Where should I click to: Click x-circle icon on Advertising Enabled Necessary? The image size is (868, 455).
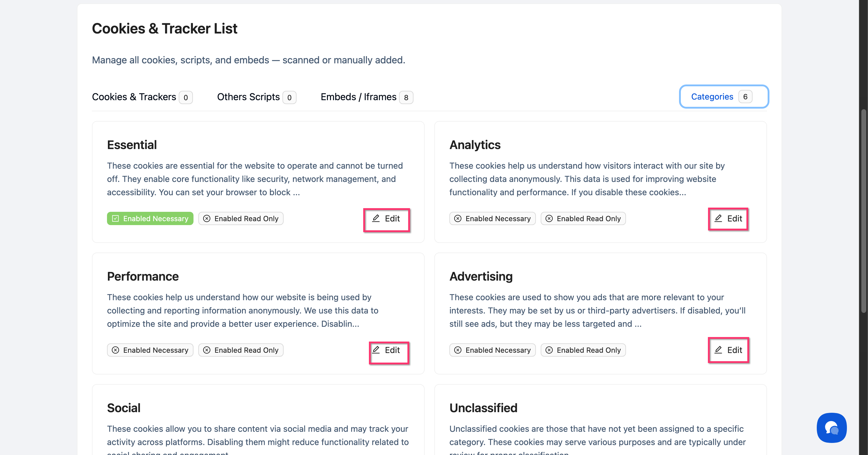(x=458, y=350)
